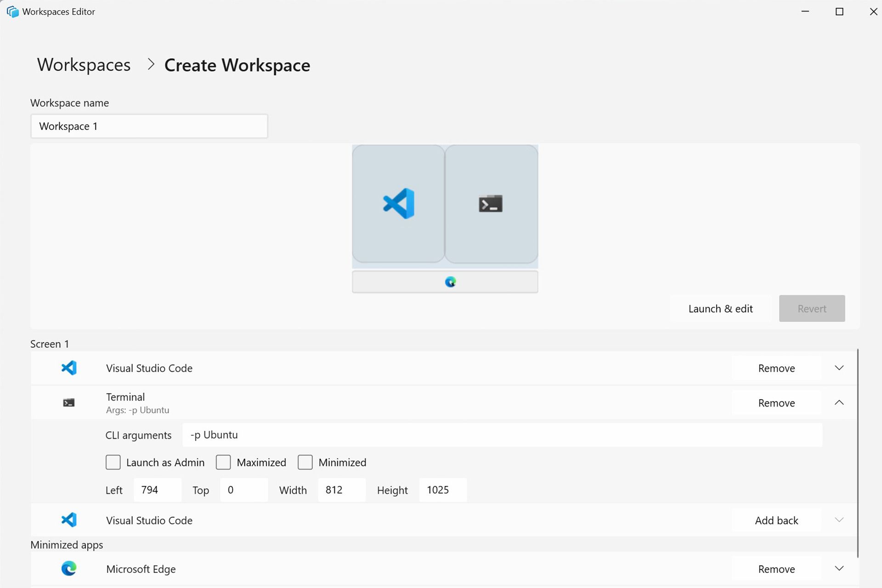The width and height of the screenshot is (882, 588).
Task: Click the Launch & edit button
Action: (721, 308)
